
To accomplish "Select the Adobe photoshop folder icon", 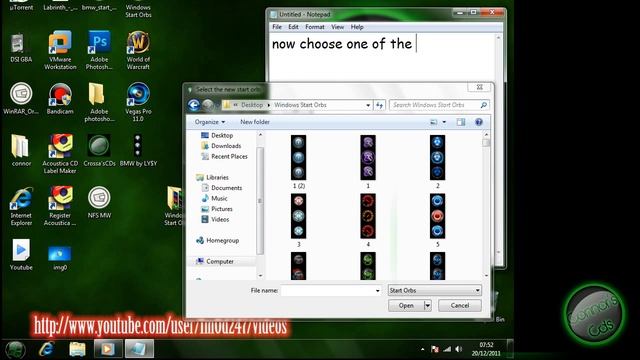I will (99, 102).
